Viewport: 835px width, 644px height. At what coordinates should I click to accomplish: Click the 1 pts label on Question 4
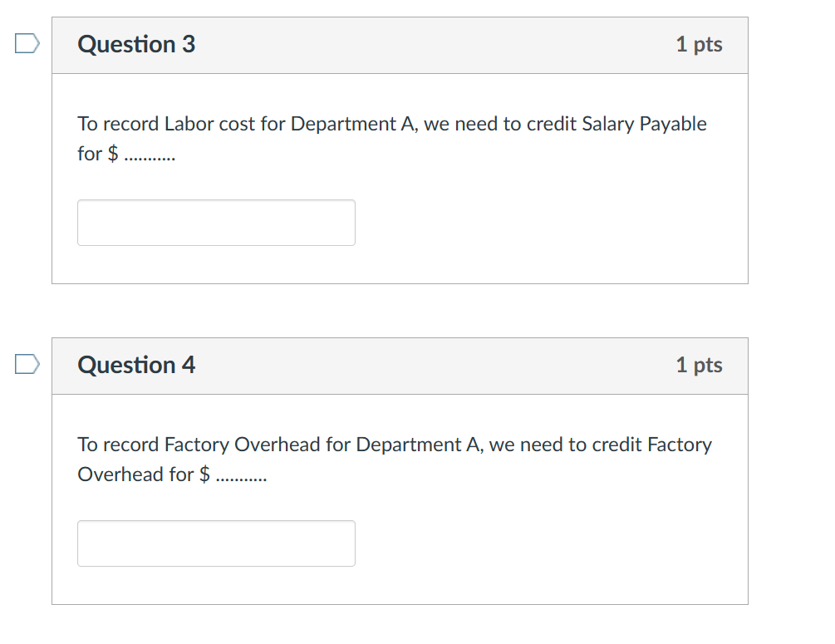[700, 365]
